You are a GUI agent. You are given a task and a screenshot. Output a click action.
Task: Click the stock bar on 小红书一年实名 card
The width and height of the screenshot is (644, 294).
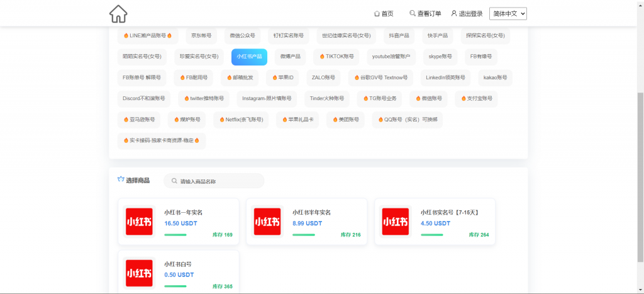tap(175, 235)
